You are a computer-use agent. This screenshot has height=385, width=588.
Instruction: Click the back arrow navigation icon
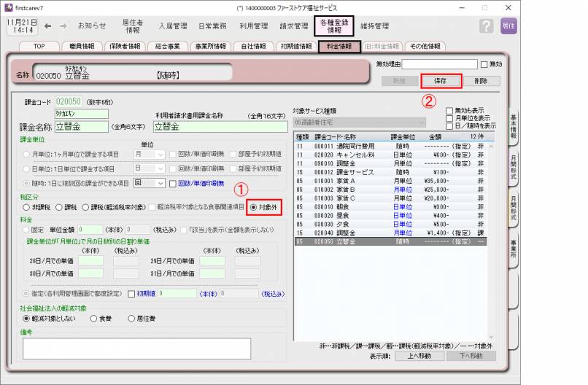[47, 26]
